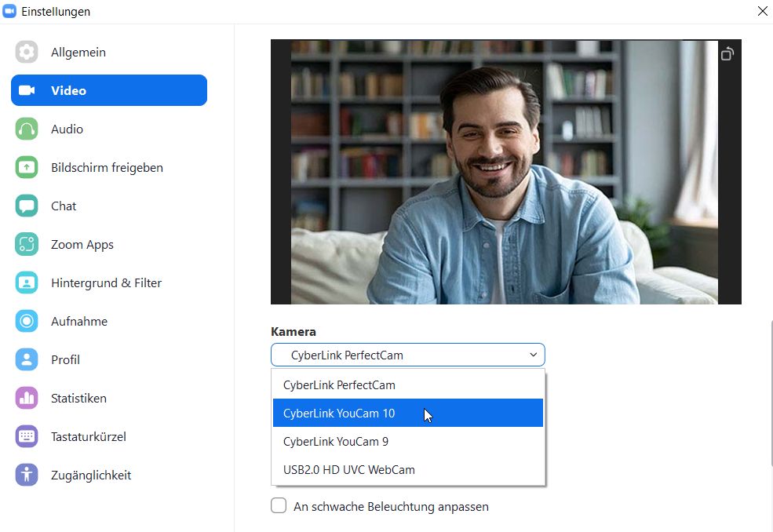Open Bildschirm freigeben settings
Viewport: 773px width, 532px height.
109,167
